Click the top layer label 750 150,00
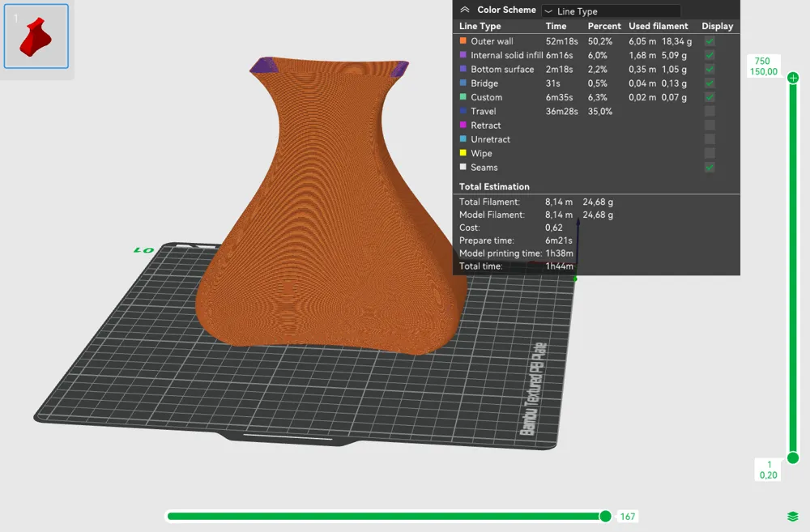The height and width of the screenshot is (532, 810). coord(763,66)
